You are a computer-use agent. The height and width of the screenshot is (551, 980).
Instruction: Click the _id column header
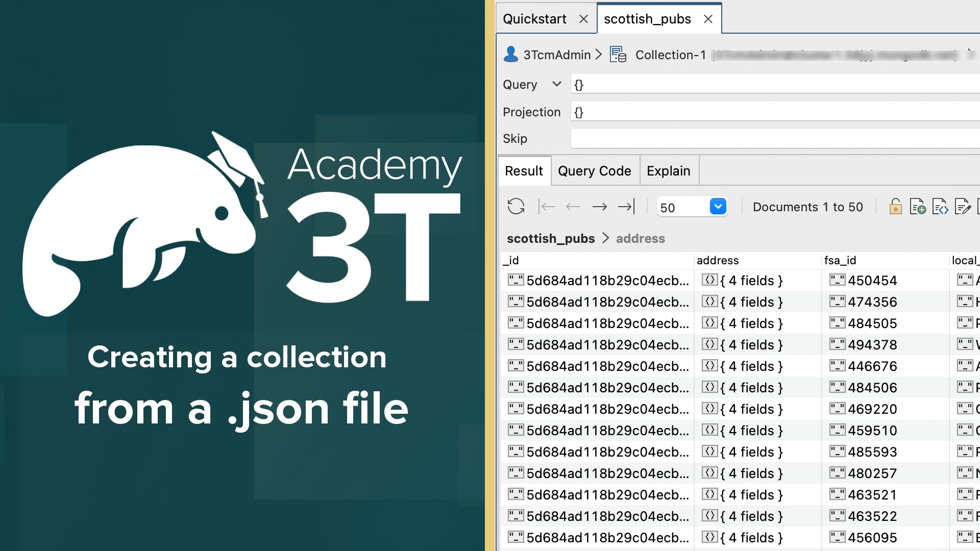pos(597,260)
